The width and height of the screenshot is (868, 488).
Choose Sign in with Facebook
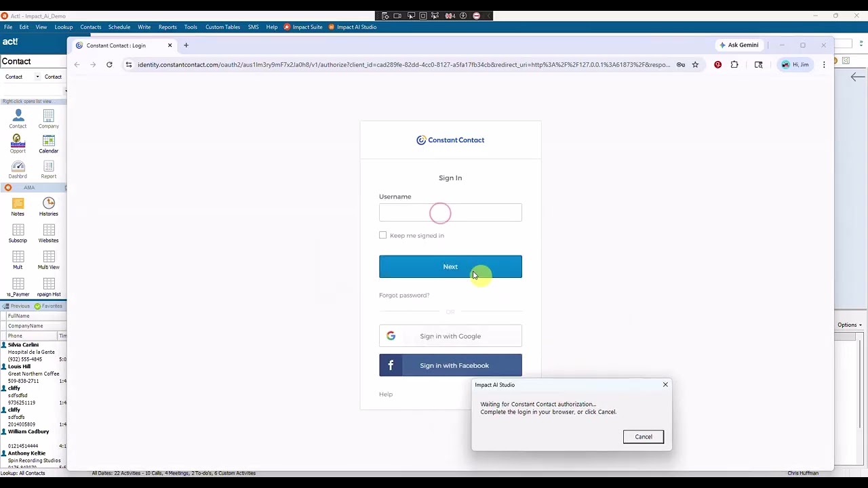(450, 365)
